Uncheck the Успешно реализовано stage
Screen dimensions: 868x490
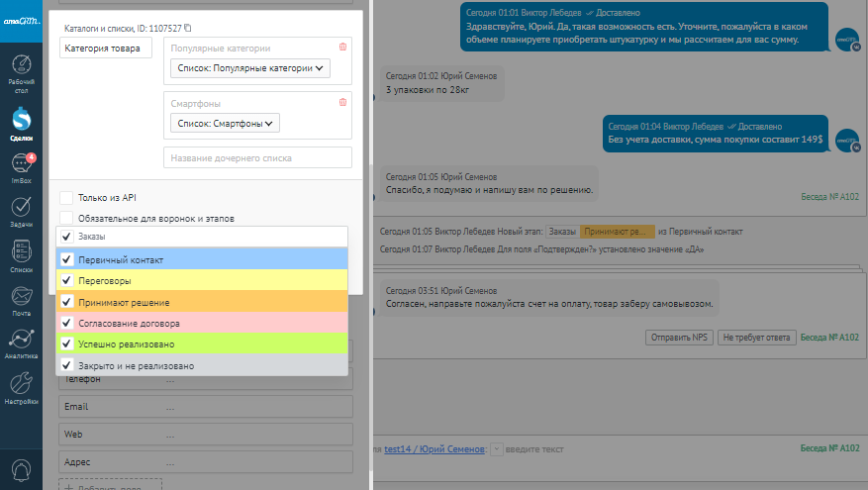pyautogui.click(x=66, y=343)
